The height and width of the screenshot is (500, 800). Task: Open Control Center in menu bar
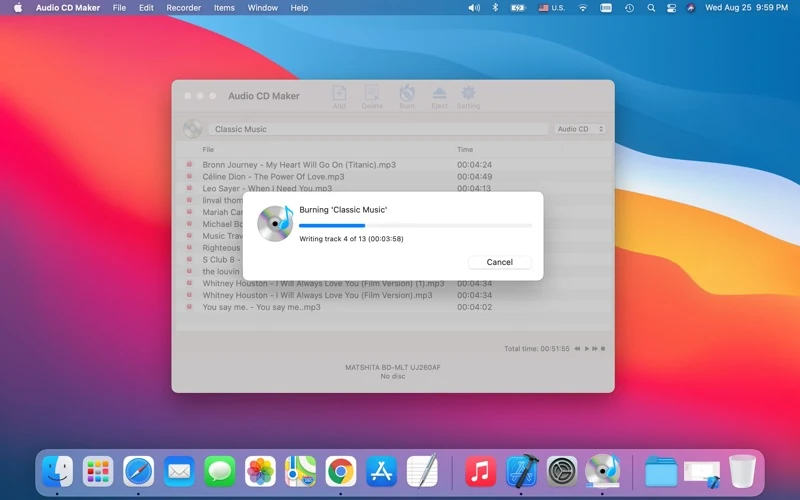pyautogui.click(x=671, y=8)
